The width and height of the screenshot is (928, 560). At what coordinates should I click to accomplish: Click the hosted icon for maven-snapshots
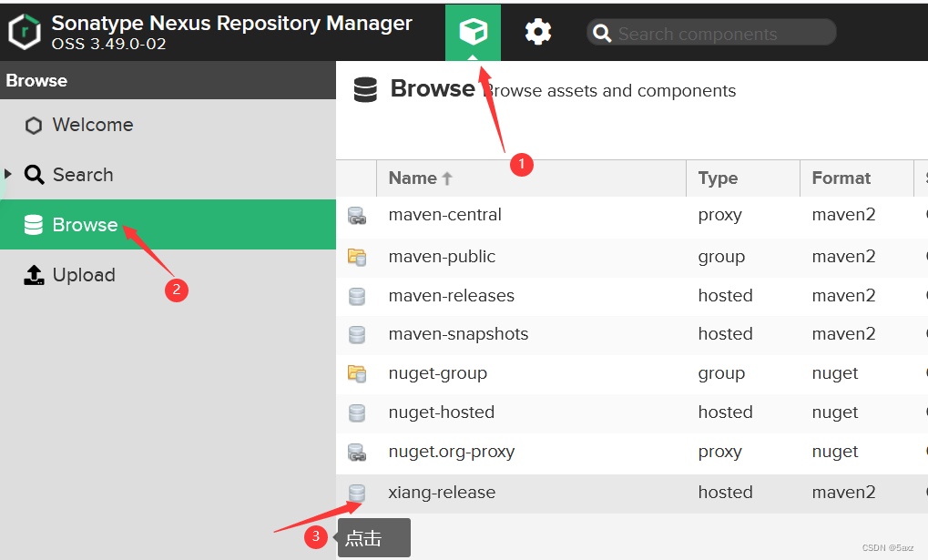tap(357, 334)
